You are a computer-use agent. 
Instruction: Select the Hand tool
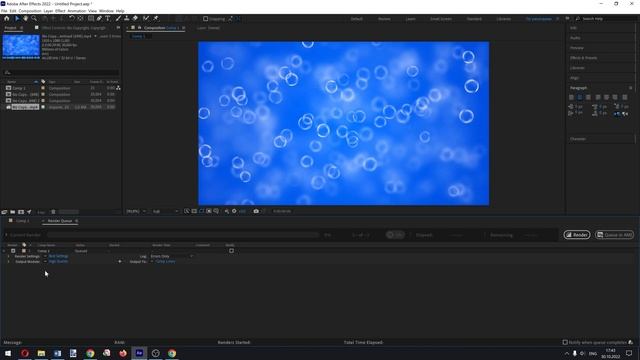25,18
